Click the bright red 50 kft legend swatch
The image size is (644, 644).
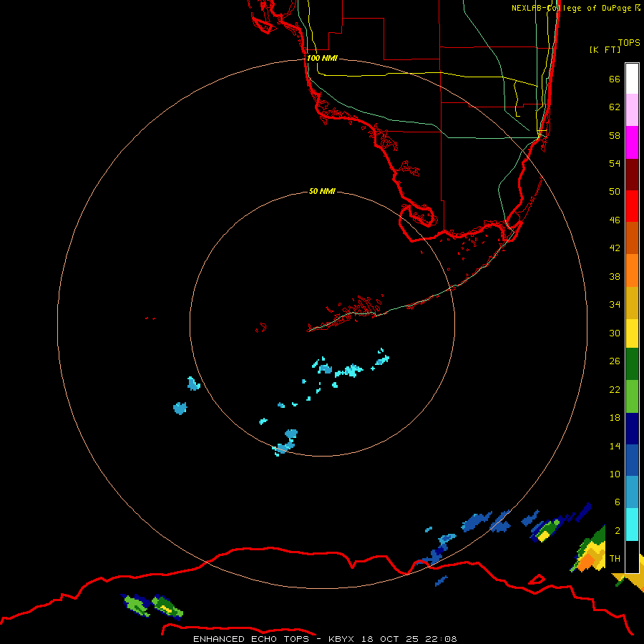click(632, 206)
